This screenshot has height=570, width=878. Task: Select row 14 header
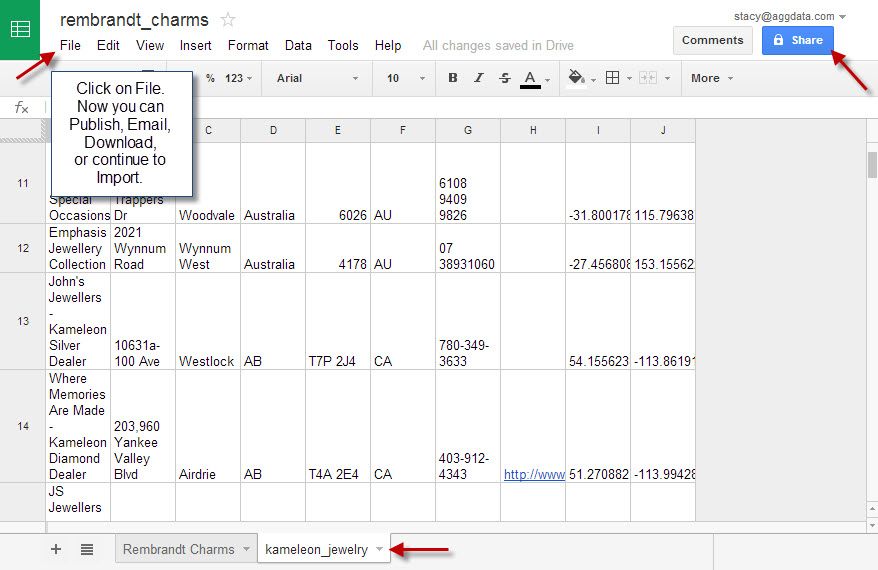coord(23,426)
